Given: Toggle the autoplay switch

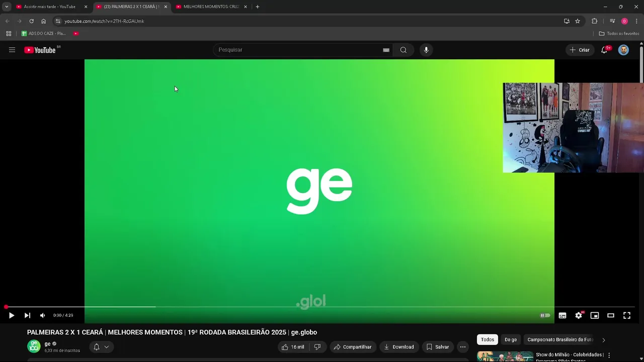Looking at the screenshot, I should (x=545, y=315).
